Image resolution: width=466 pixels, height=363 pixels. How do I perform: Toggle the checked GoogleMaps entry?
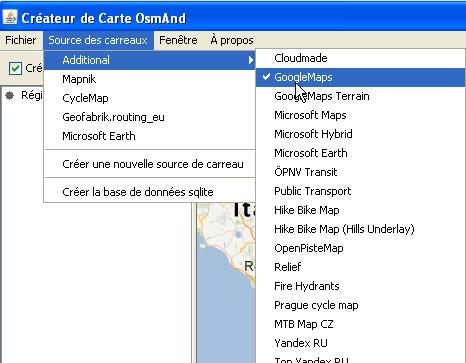pos(360,77)
